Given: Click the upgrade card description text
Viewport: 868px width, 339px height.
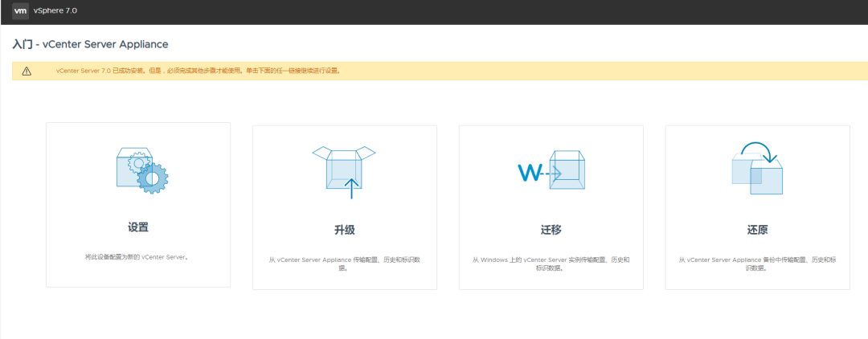Looking at the screenshot, I should (344, 263).
